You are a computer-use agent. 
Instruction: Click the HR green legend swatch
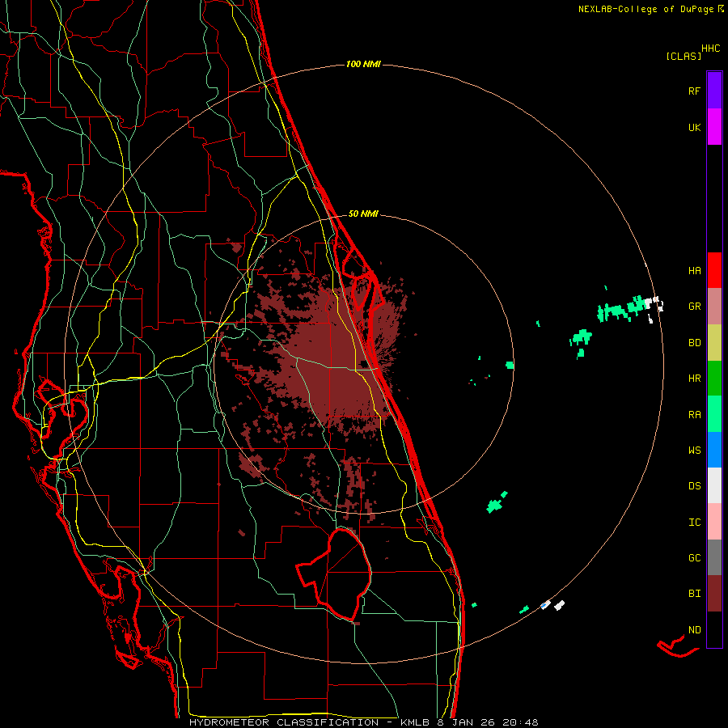pyautogui.click(x=714, y=379)
